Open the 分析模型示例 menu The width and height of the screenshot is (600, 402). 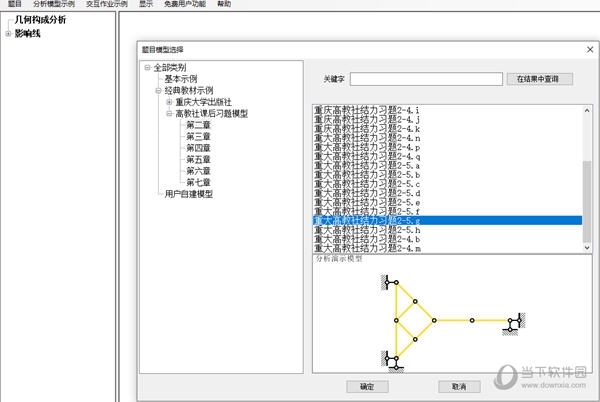54,4
